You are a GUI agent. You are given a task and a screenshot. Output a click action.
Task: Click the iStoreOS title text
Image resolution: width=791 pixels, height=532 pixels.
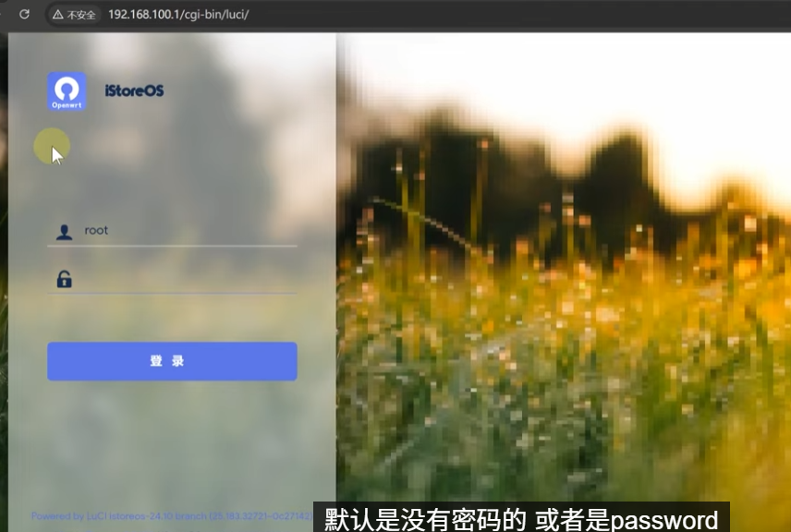[134, 91]
